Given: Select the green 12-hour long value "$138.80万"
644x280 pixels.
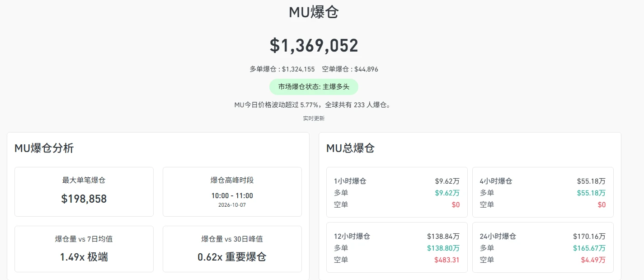Looking at the screenshot, I should 443,248.
